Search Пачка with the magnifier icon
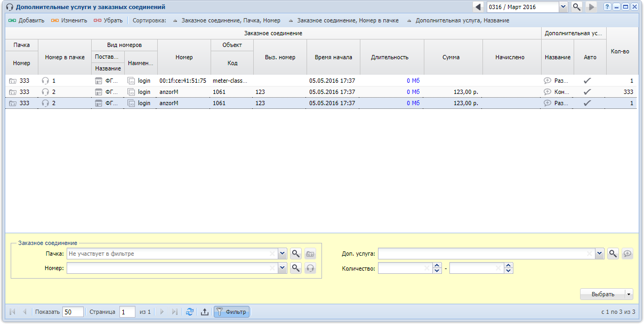The image size is (644, 324). pyautogui.click(x=296, y=254)
